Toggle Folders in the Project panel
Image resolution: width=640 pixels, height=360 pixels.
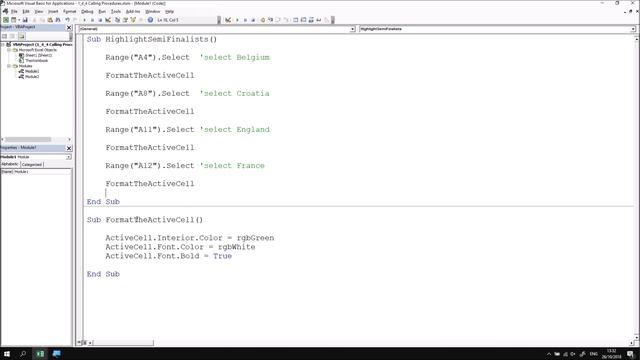point(21,36)
